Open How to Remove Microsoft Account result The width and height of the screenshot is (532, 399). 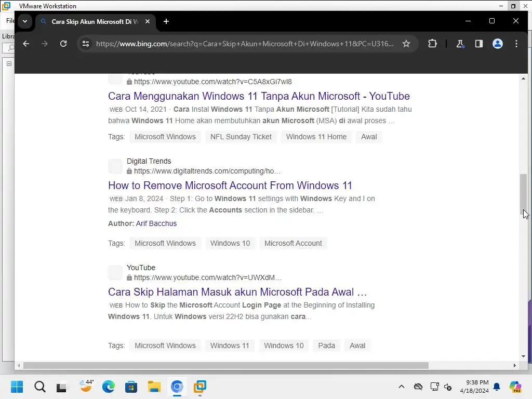[230, 185]
